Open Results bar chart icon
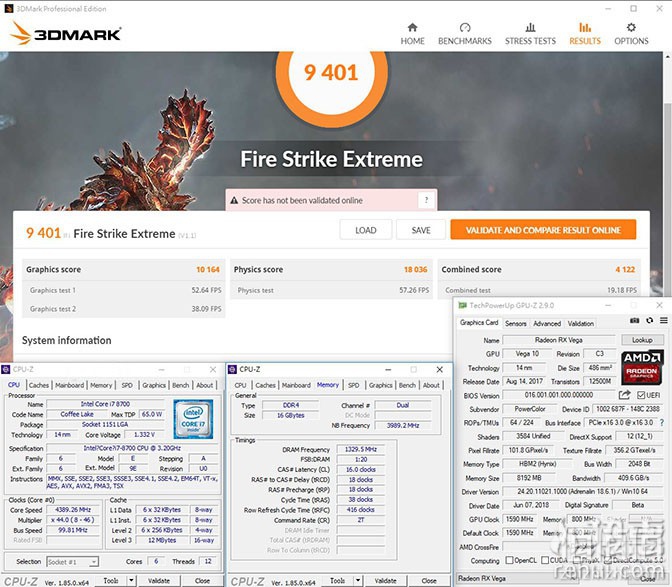The height and width of the screenshot is (587, 672). coord(585,28)
